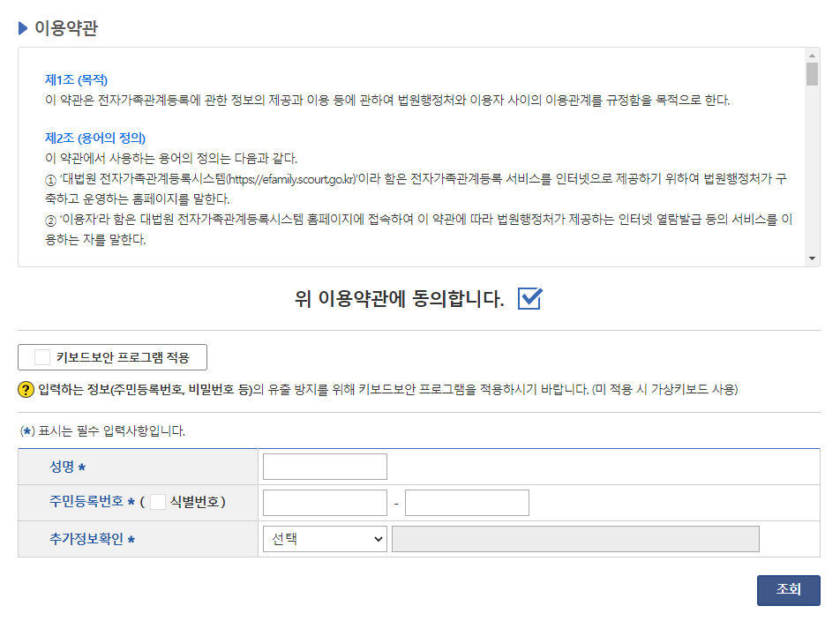Focus the second 주민등록번호 input field

point(467,503)
